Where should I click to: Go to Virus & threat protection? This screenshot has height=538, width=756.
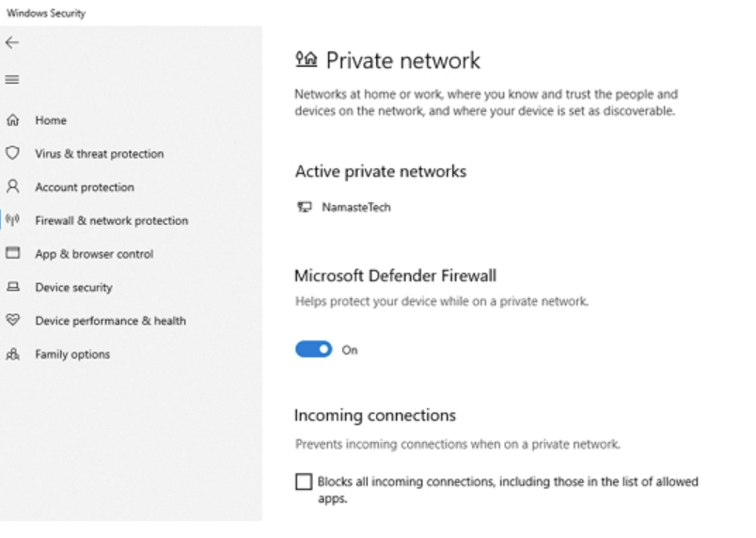99,153
